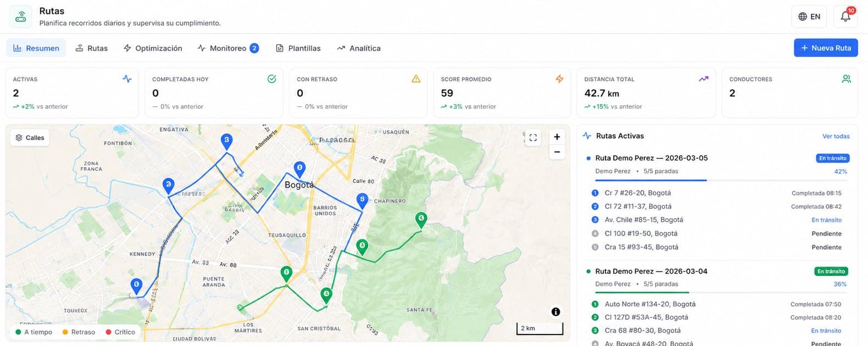Click the Conductores people icon
The height and width of the screenshot is (346, 868).
(x=846, y=79)
